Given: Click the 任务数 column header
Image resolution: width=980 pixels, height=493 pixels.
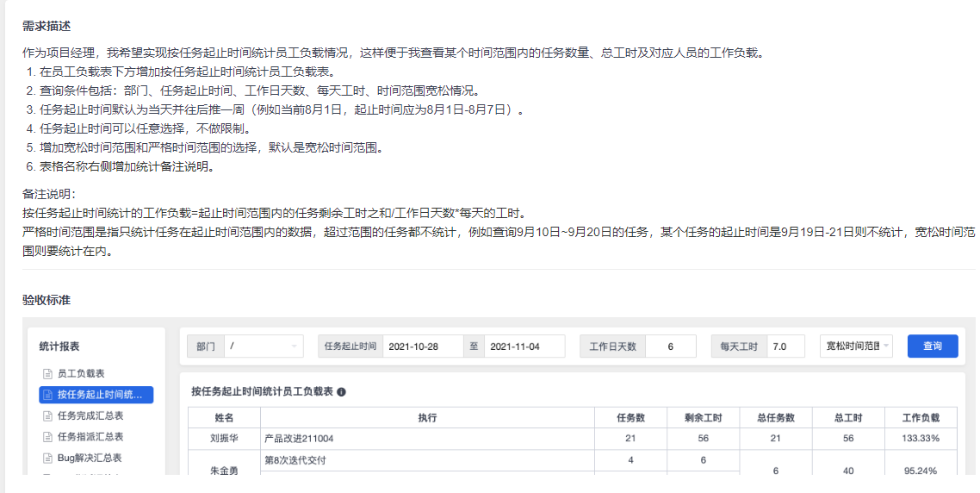Looking at the screenshot, I should pos(630,418).
